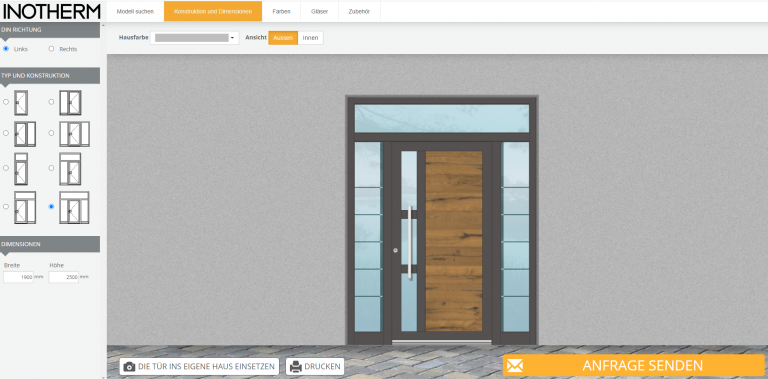Viewport: 768px width, 379px height.
Task: Select door with transom and right sidelight
Action: coord(25,208)
